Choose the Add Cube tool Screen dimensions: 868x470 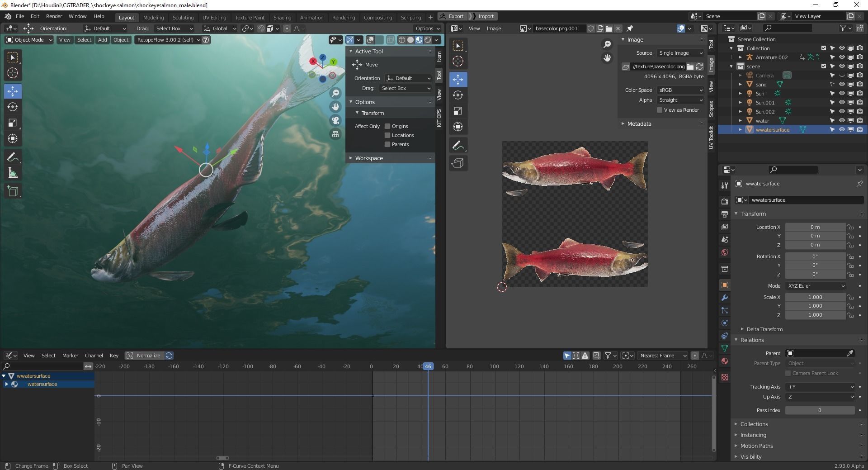(13, 191)
